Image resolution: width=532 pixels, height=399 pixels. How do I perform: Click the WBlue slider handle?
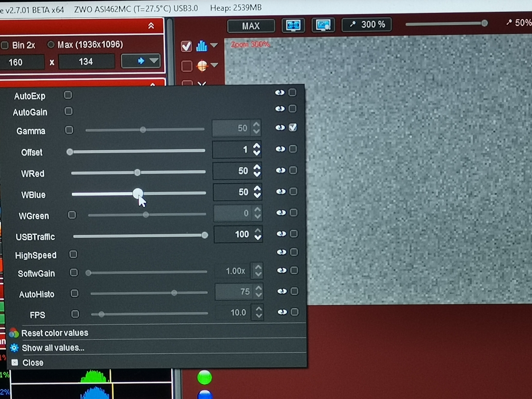pos(138,193)
